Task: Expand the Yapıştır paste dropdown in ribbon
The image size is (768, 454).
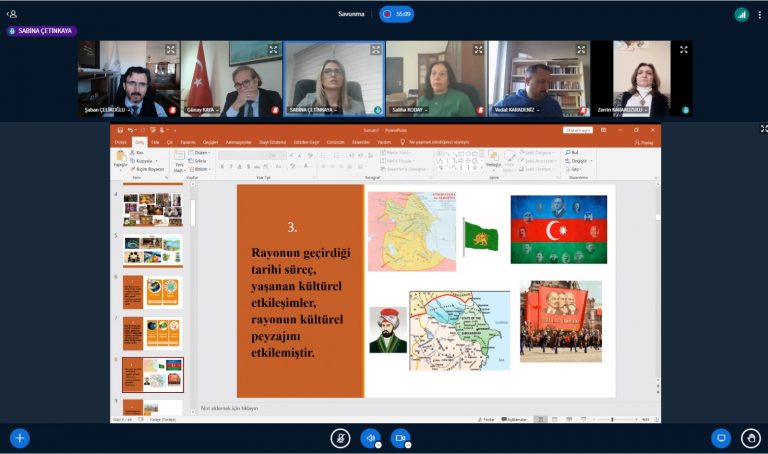Action: (x=120, y=169)
